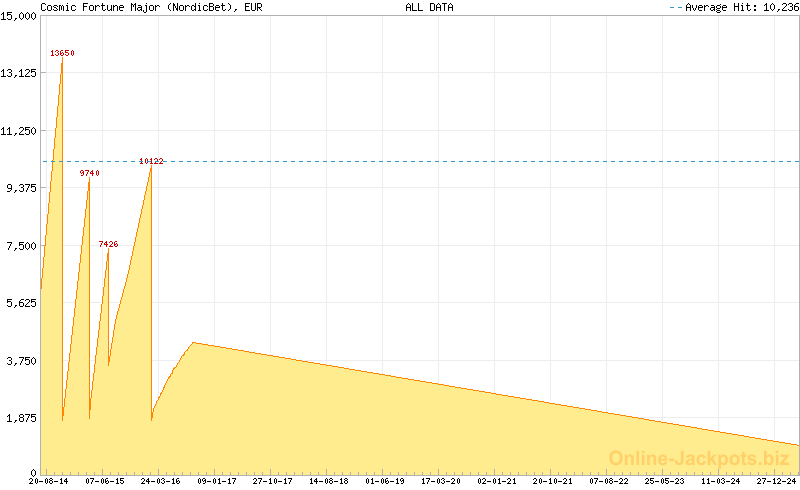Click the Average Hit: 10,236 legend
The image size is (800, 490).
[735, 7]
